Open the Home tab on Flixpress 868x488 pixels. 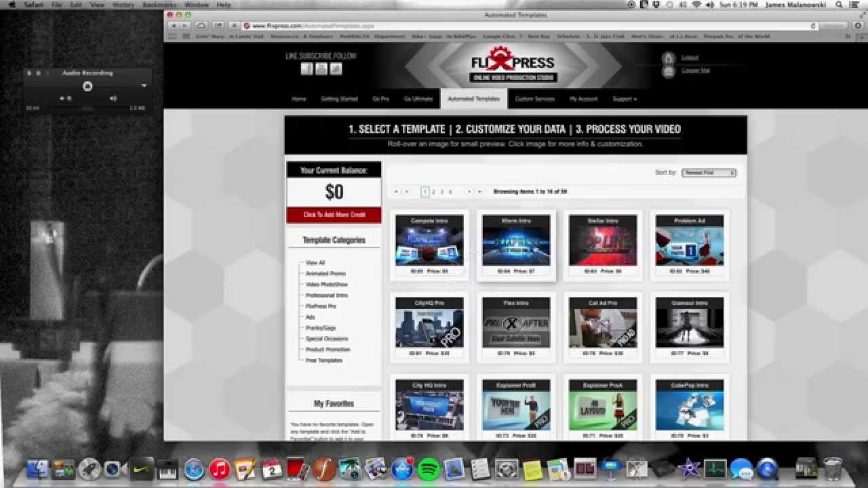(x=299, y=99)
